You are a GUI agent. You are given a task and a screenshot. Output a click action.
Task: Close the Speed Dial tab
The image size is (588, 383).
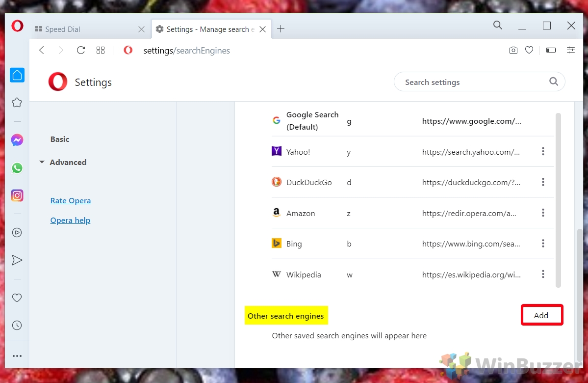tap(141, 29)
